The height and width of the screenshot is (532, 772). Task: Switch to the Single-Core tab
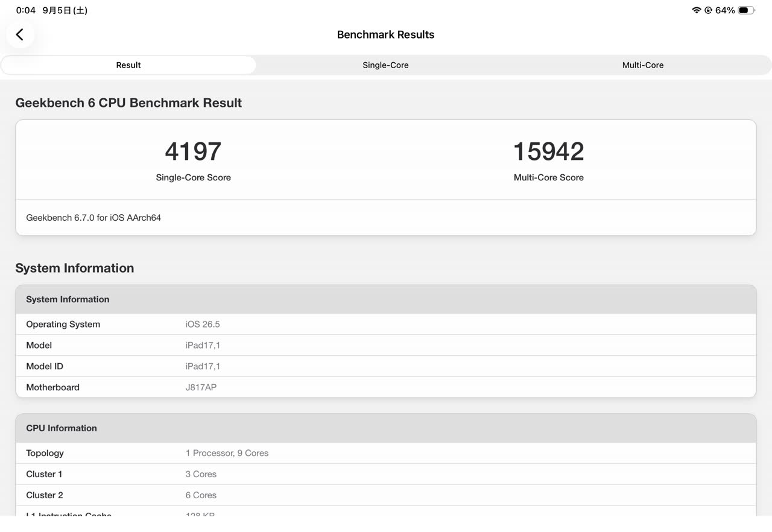tap(385, 65)
